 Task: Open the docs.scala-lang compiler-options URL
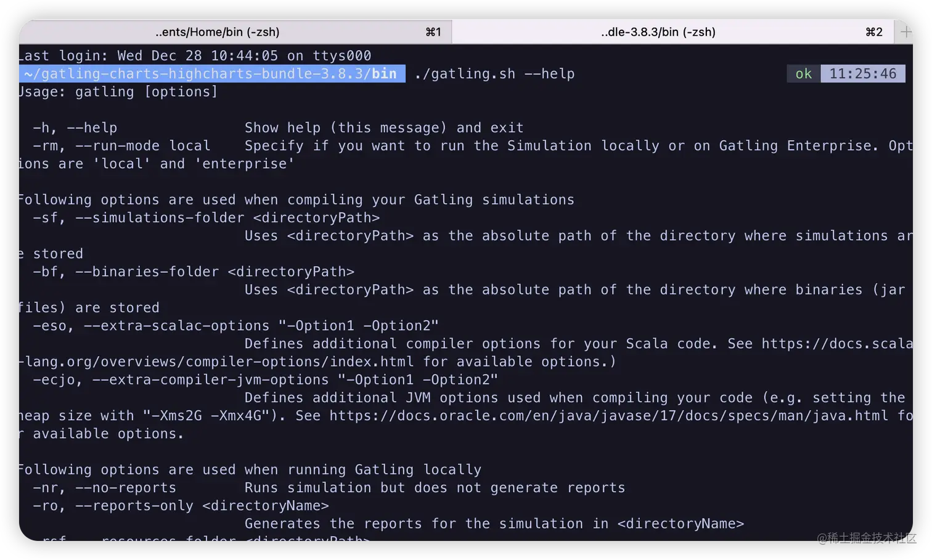[837, 344]
